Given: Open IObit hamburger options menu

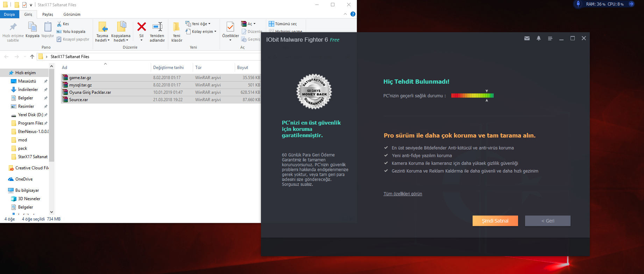Looking at the screenshot, I should tap(550, 38).
